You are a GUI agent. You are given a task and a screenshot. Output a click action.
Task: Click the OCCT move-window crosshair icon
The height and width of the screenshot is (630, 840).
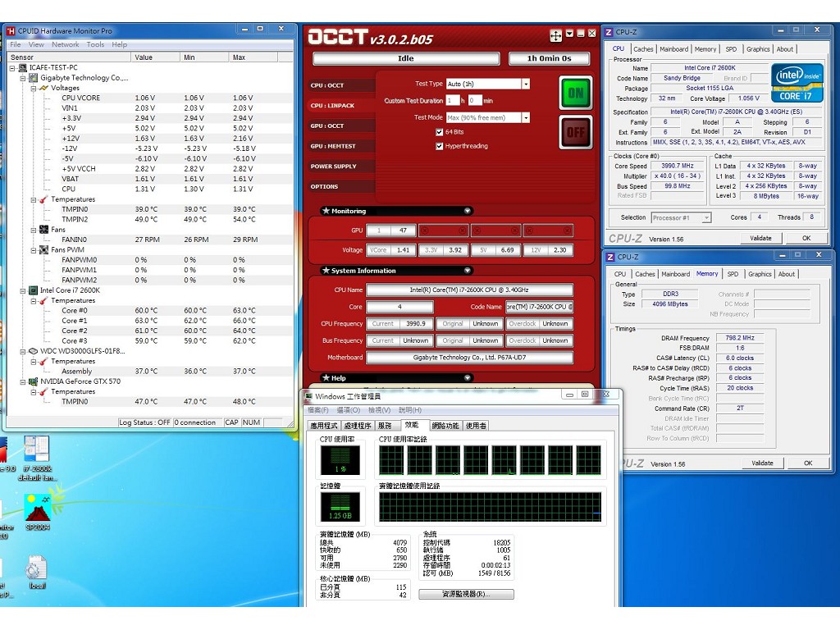click(x=555, y=35)
